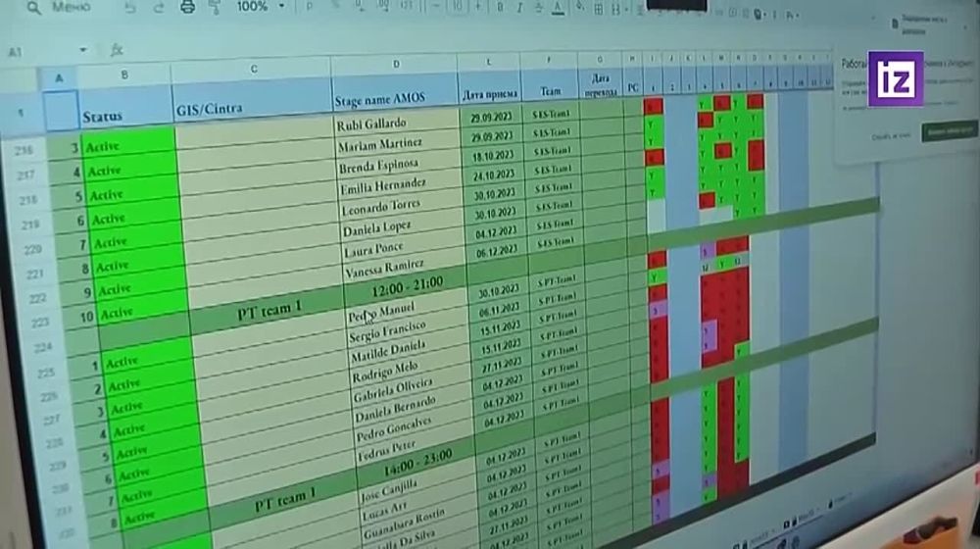Select column C header
980x549 pixels.
pos(253,69)
